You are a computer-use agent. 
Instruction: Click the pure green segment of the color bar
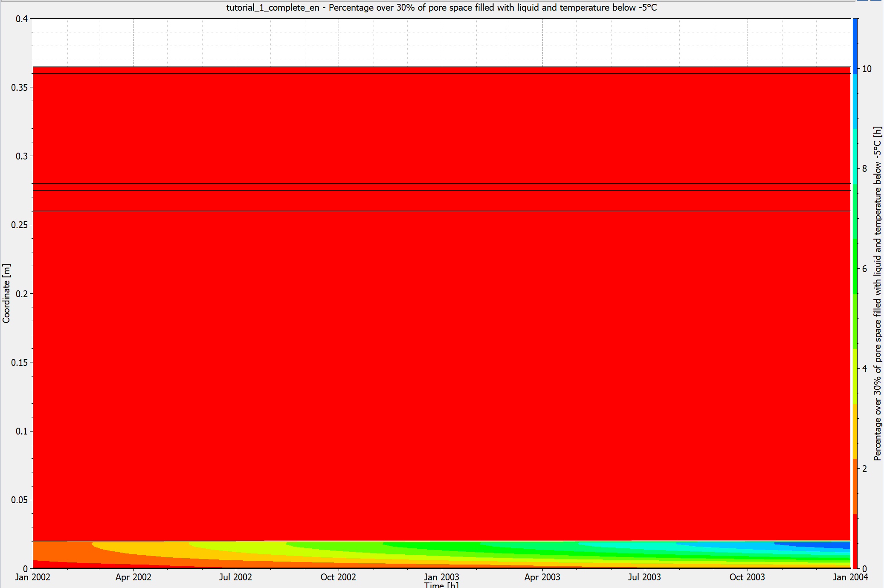[x=855, y=266]
